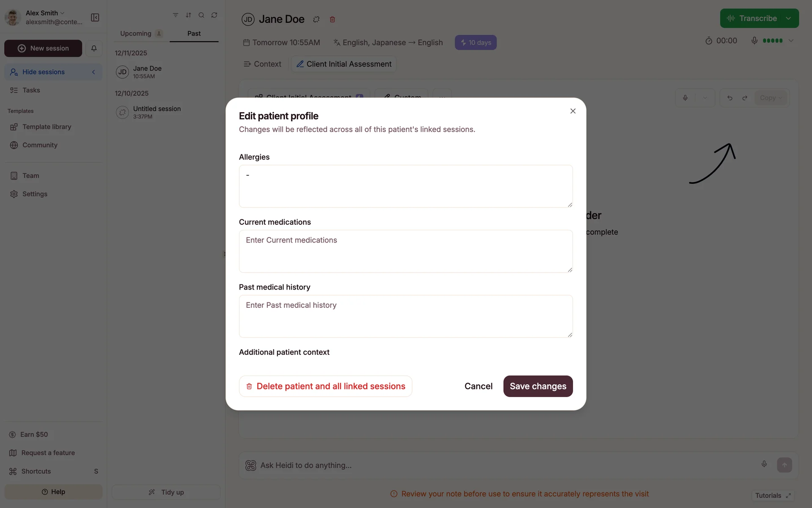The width and height of the screenshot is (812, 508).
Task: Close the Edit patient profile dialog
Action: pos(573,111)
